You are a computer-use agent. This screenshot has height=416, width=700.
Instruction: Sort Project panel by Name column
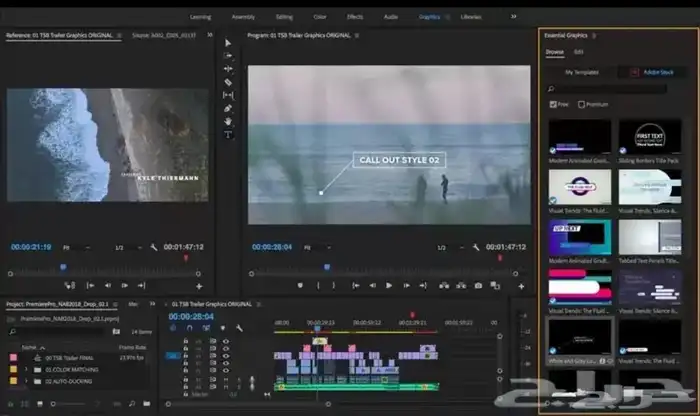coord(29,347)
